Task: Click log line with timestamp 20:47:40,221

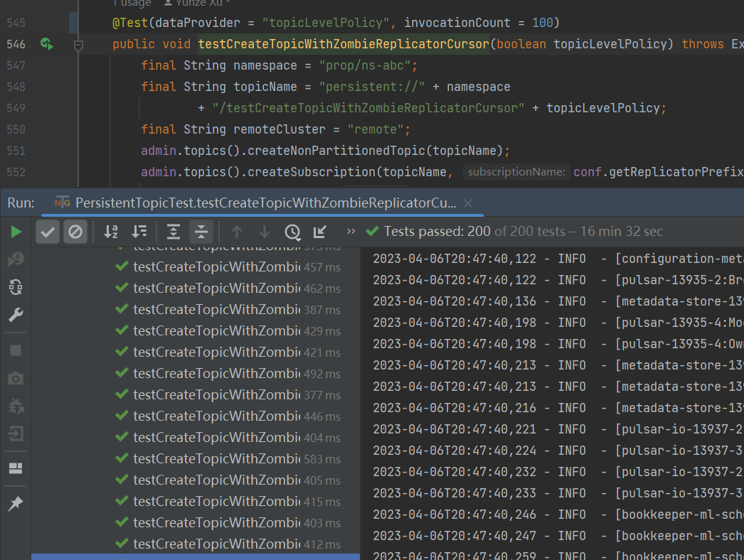Action: pyautogui.click(x=558, y=430)
